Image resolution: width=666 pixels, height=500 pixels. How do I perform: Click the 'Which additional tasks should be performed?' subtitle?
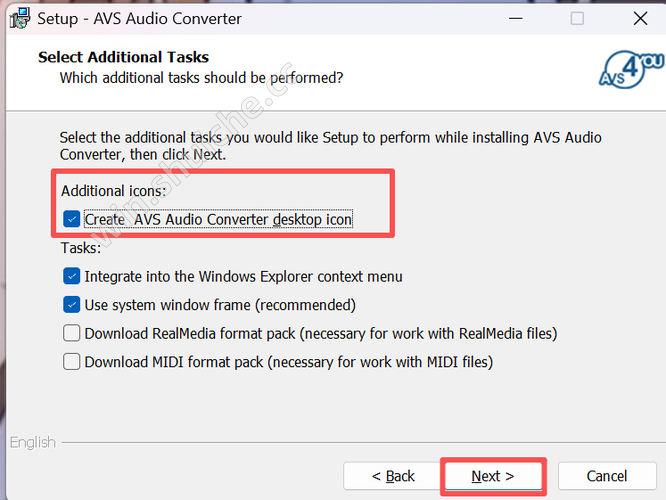(201, 77)
